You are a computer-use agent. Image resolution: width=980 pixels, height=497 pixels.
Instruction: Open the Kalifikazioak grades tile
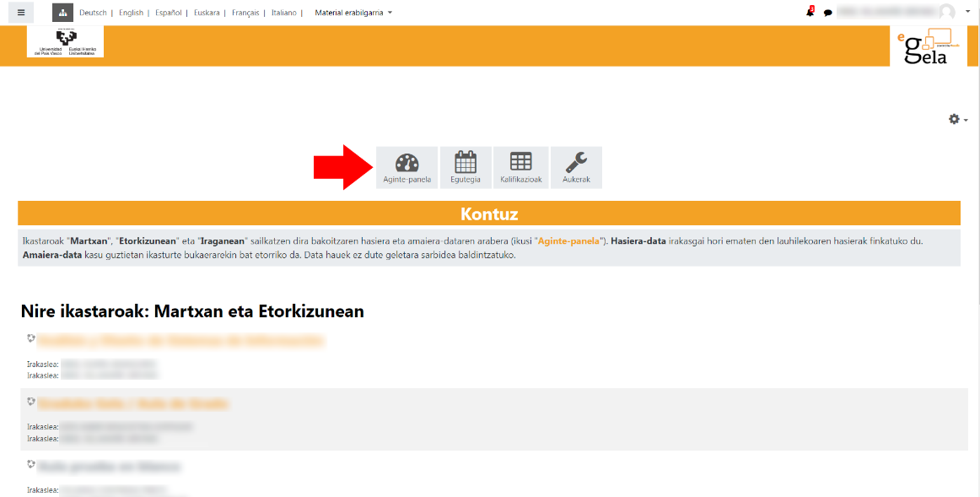[x=521, y=167]
